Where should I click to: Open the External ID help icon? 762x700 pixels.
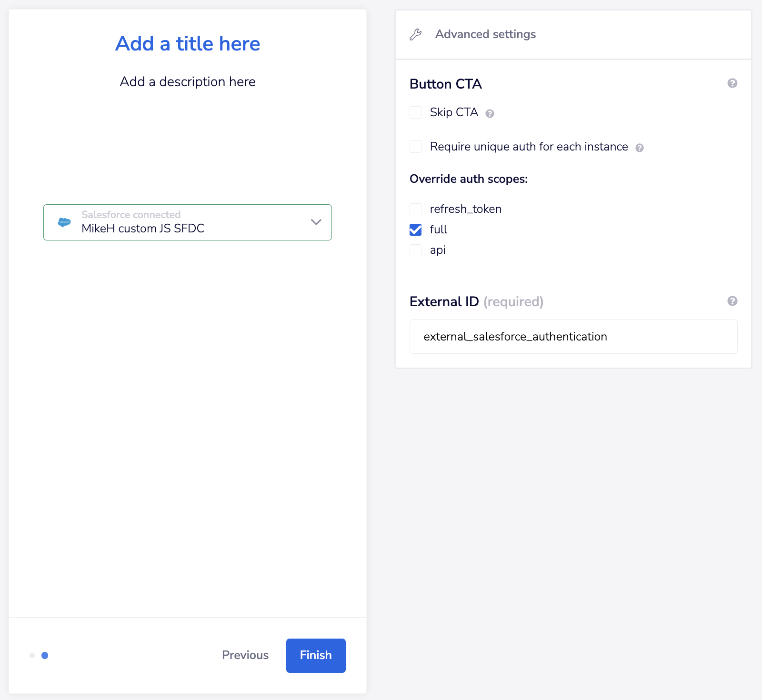732,301
